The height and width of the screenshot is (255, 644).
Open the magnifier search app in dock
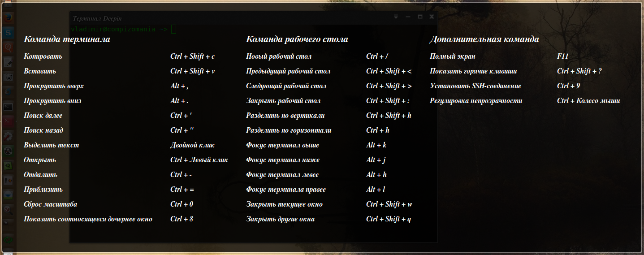[x=8, y=48]
